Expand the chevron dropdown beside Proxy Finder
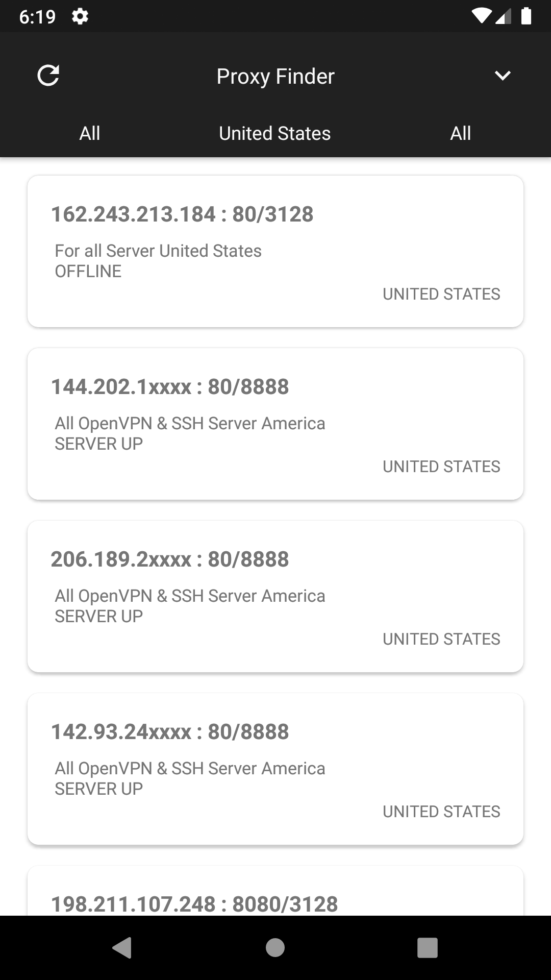The height and width of the screenshot is (980, 551). [503, 76]
